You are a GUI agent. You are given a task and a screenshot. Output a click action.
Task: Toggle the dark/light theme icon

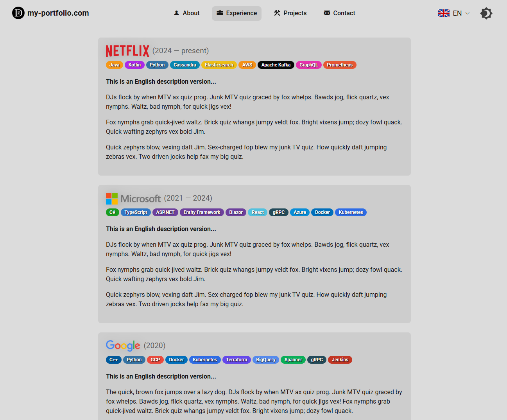click(486, 13)
